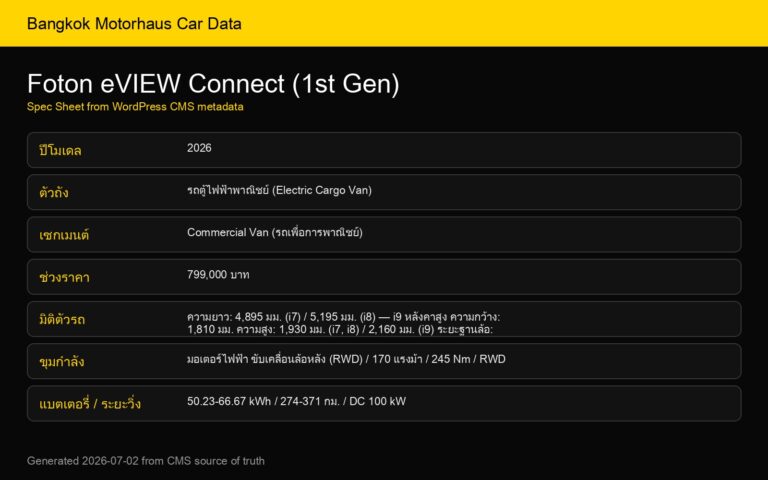Click the ช่วงราคา row label
This screenshot has width=768, height=480.
coord(64,277)
